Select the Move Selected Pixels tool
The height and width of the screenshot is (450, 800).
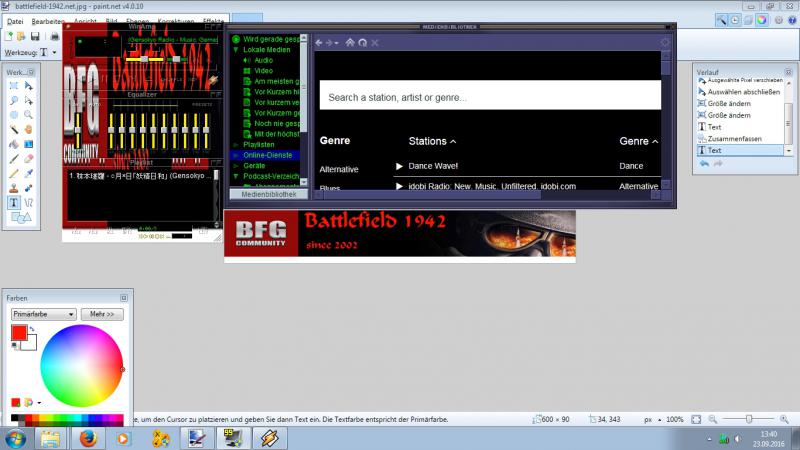pos(29,86)
